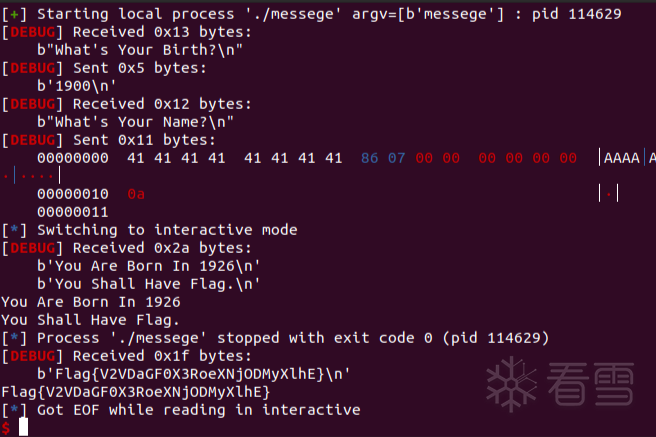Click the [*] marker before "Got EOF"

(x=14, y=410)
